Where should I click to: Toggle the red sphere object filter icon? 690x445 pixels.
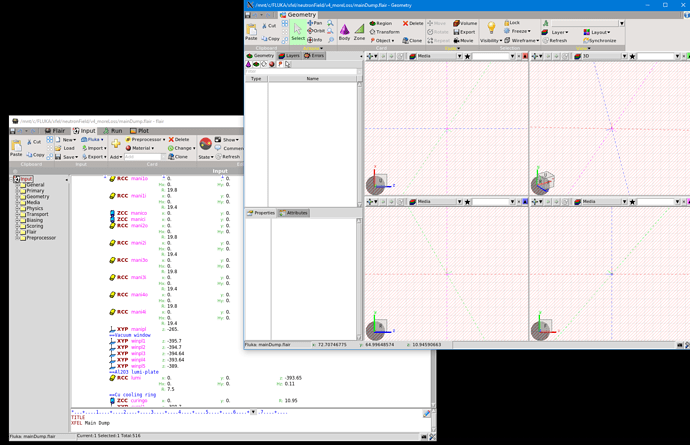pos(272,64)
